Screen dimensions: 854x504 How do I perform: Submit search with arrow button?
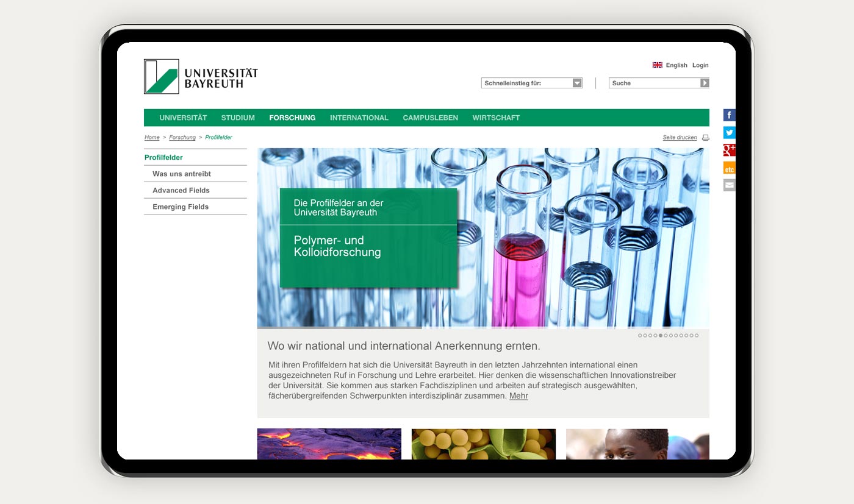tap(705, 83)
